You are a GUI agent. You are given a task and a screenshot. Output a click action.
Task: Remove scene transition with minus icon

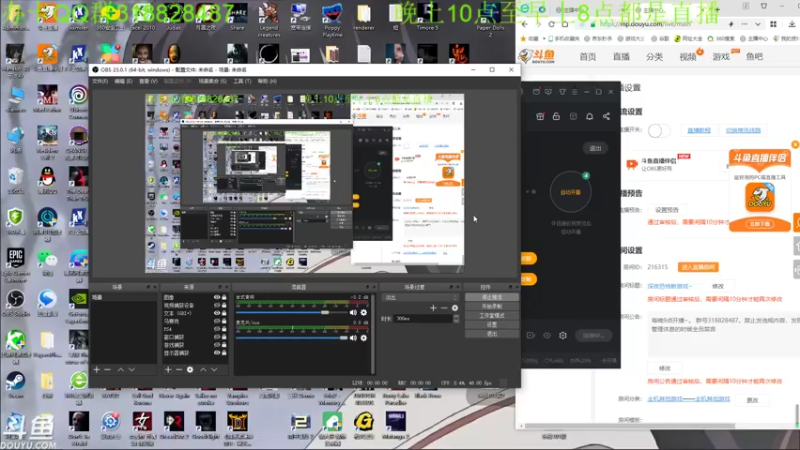coord(444,308)
